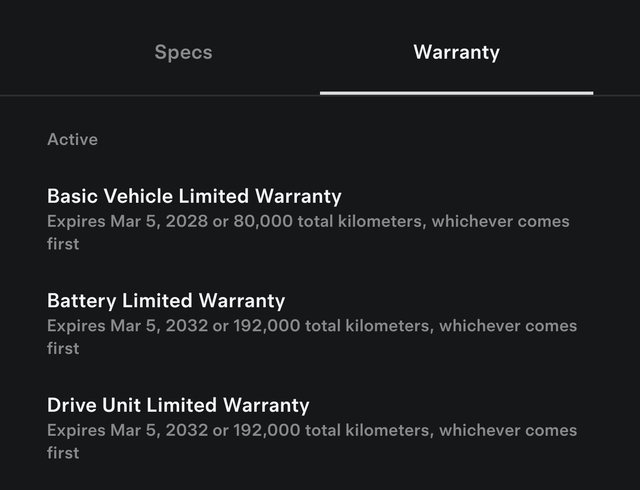Click 'first' under Basic Vehicle warranty
This screenshot has width=640, height=490.
click(x=63, y=244)
